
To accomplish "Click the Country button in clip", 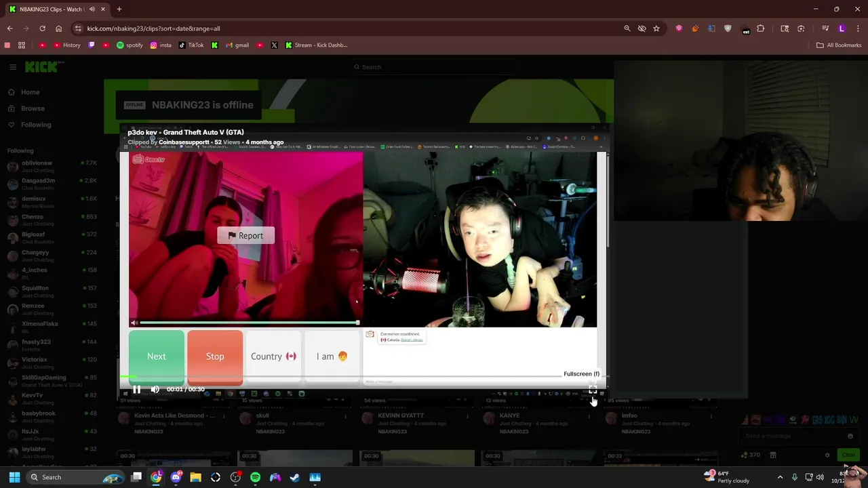I will [x=273, y=357].
